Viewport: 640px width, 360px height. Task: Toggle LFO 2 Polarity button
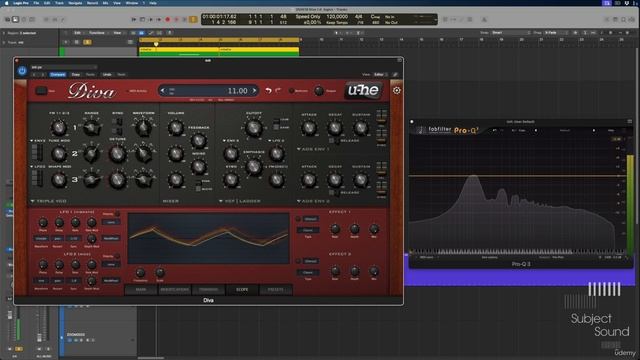(117, 256)
